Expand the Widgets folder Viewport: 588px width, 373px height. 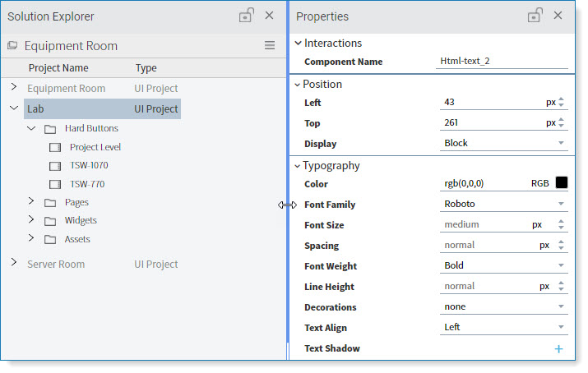tap(31, 219)
